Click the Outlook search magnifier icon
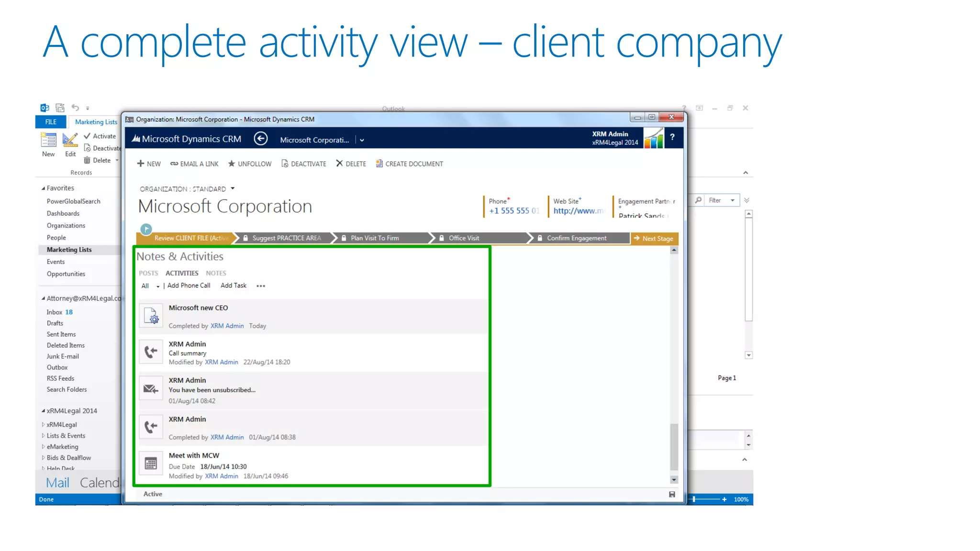The width and height of the screenshot is (980, 551). click(699, 200)
